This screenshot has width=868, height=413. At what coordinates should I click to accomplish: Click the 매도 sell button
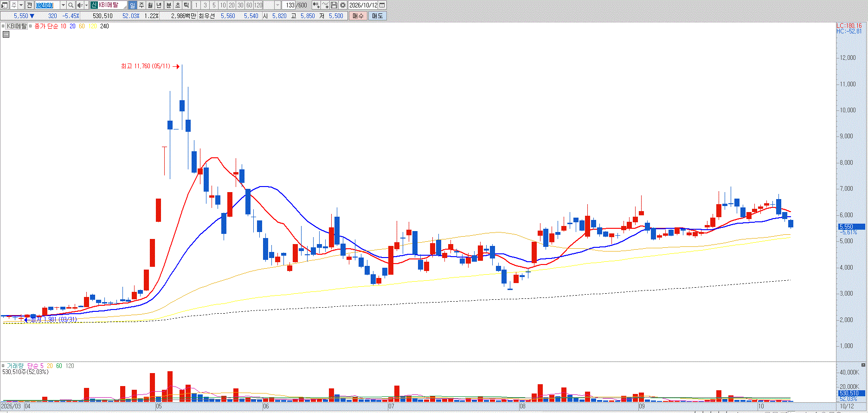click(x=378, y=16)
